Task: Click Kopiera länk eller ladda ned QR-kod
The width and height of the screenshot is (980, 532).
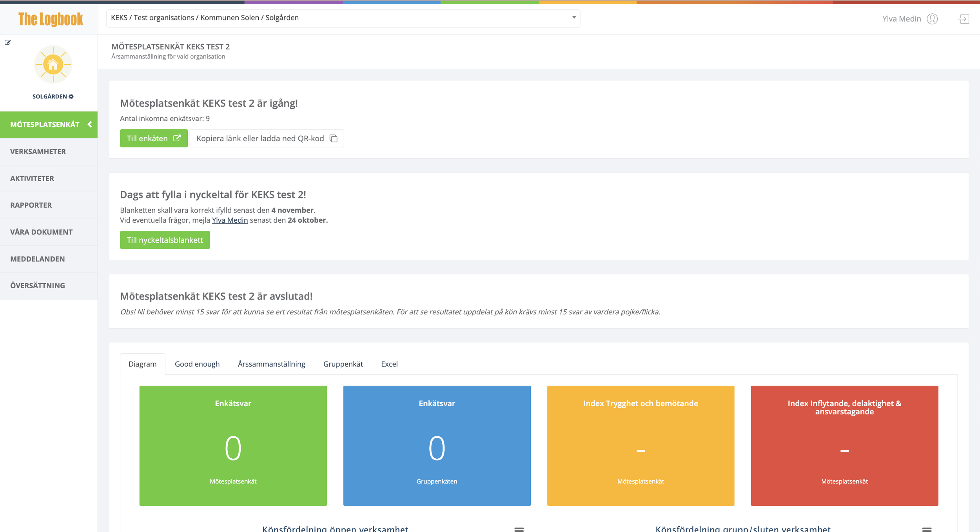Action: tap(267, 138)
